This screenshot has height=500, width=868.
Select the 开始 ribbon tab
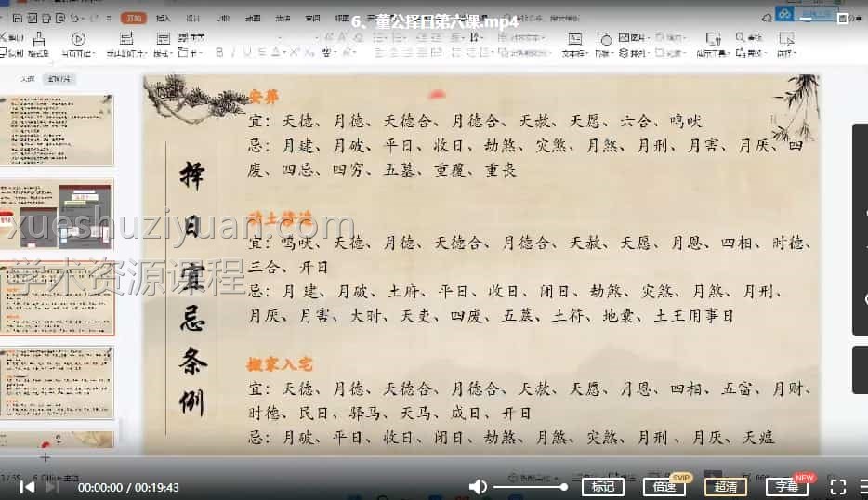[x=134, y=18]
